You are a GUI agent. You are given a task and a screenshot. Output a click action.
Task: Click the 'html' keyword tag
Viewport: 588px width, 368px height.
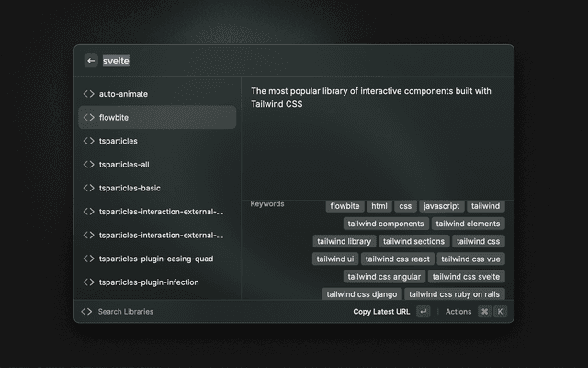click(x=379, y=206)
